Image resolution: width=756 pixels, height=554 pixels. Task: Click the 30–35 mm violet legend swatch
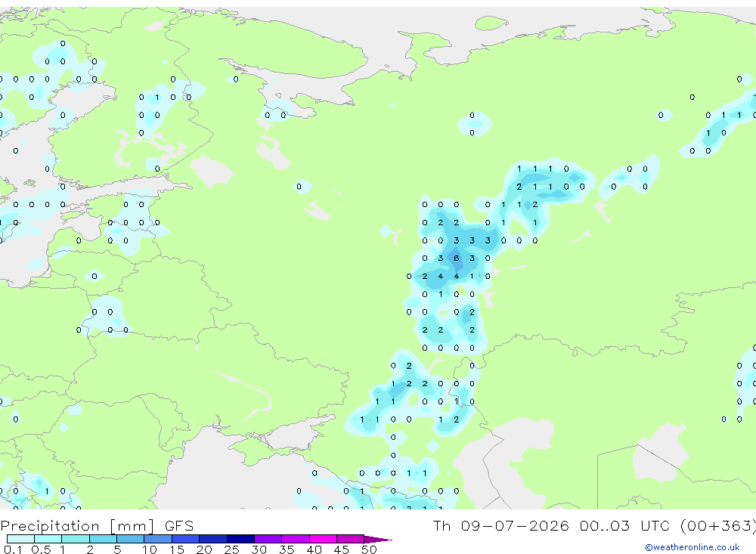coord(268,539)
